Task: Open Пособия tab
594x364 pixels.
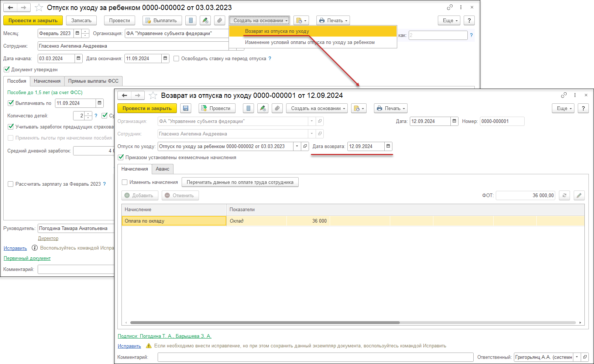Action: tap(17, 81)
